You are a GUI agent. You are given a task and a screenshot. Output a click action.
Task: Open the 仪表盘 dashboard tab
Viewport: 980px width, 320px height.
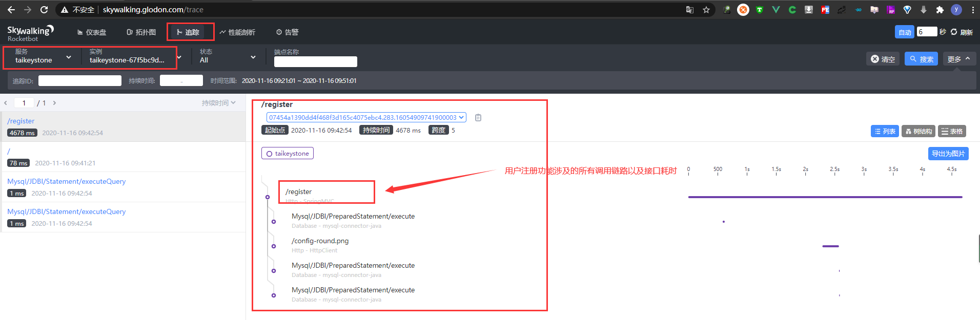pos(92,32)
